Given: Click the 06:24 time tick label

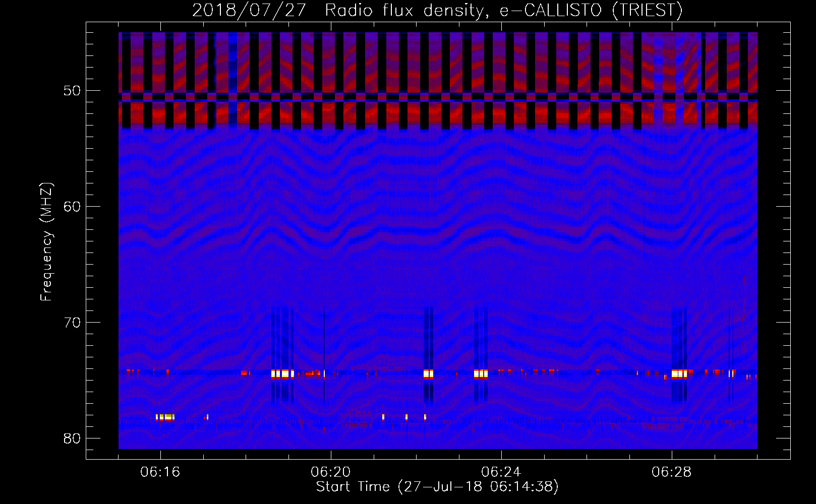Looking at the screenshot, I should 501,472.
